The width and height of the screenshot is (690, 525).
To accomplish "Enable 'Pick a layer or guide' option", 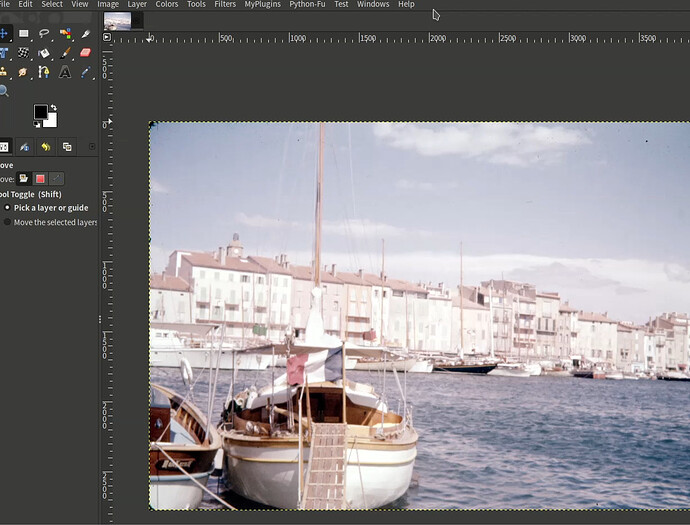I will [x=8, y=208].
